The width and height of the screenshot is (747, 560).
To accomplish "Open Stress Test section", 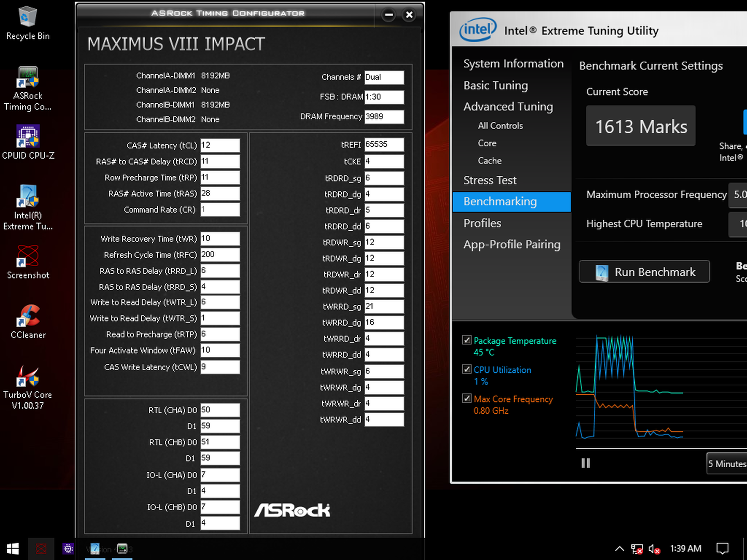I will [x=490, y=180].
